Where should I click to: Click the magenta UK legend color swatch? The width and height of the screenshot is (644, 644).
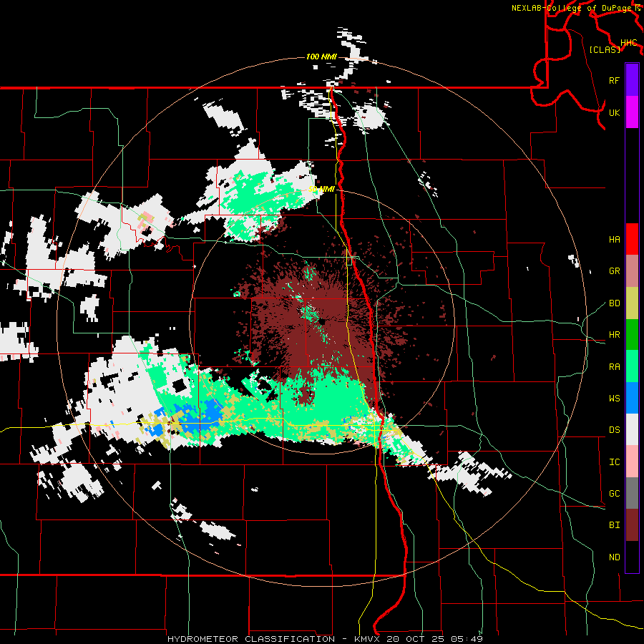pyautogui.click(x=632, y=112)
